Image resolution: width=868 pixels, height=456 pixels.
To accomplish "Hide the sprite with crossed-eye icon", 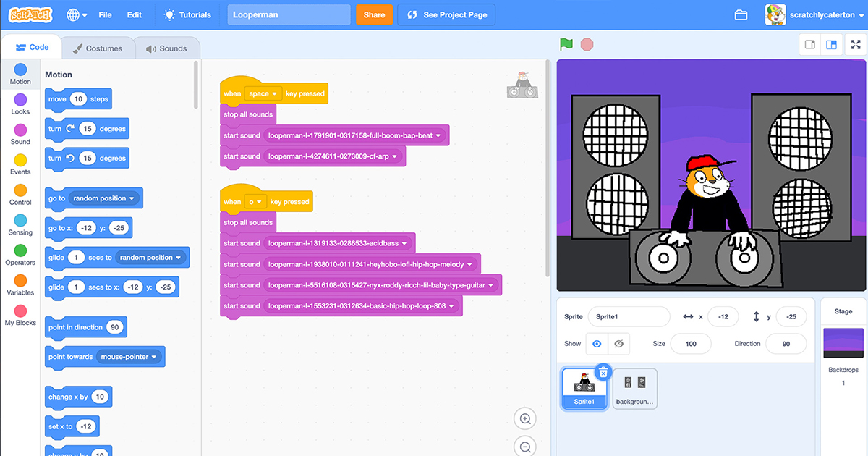I will (618, 344).
